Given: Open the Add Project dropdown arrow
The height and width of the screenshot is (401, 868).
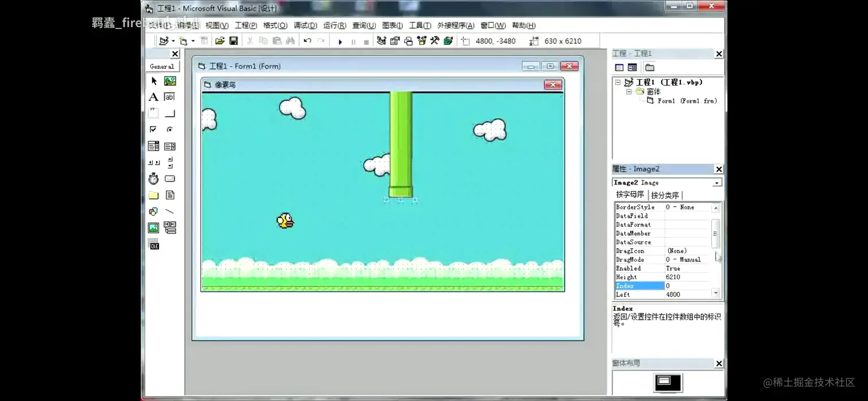Looking at the screenshot, I should pos(173,41).
